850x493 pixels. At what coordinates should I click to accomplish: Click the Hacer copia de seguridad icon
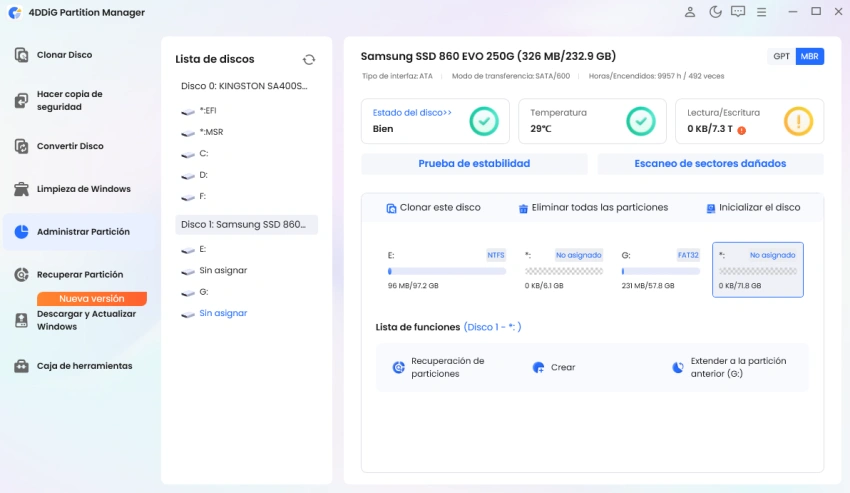pos(21,100)
